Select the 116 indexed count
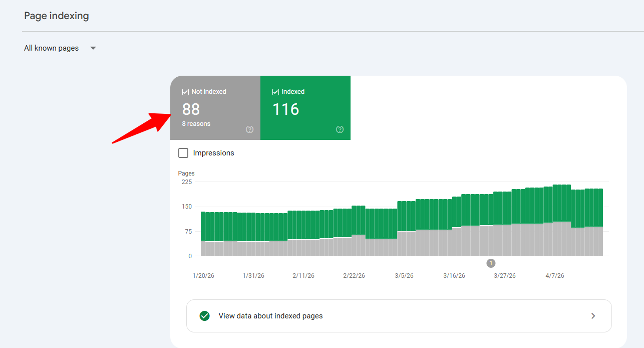644x348 pixels. [285, 109]
